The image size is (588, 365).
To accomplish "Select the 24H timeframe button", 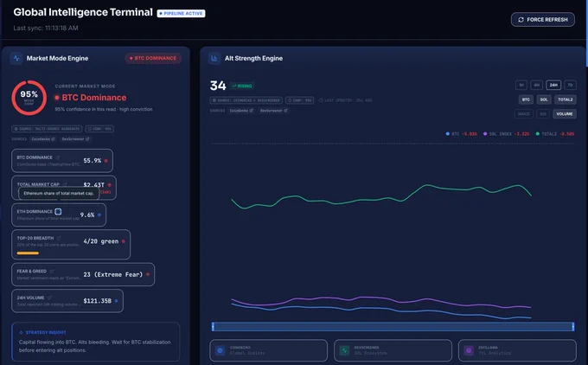I will (553, 85).
